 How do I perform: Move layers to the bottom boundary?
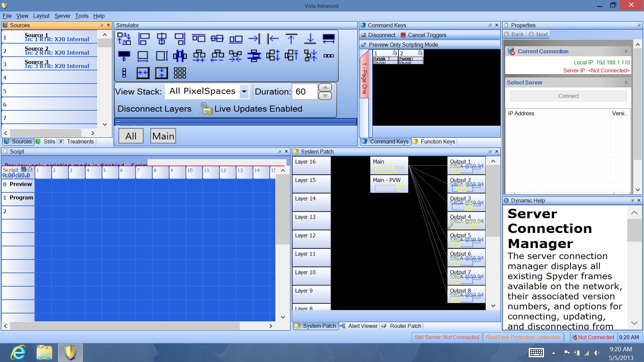[x=310, y=39]
